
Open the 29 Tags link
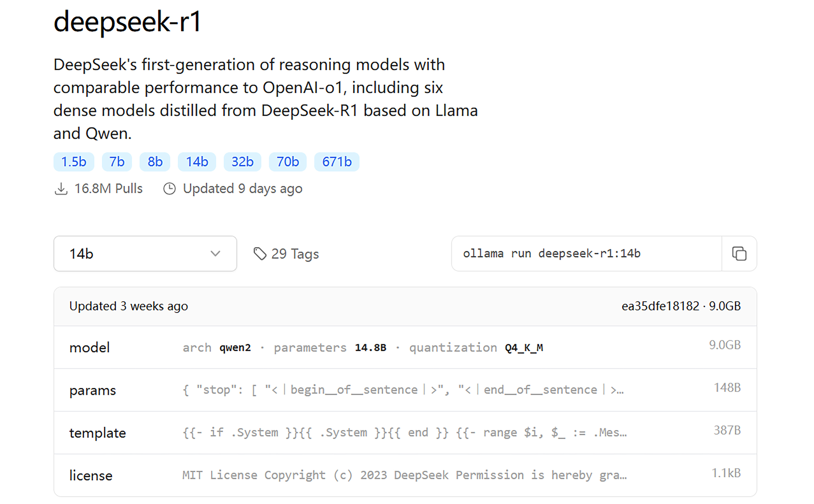[x=286, y=254]
